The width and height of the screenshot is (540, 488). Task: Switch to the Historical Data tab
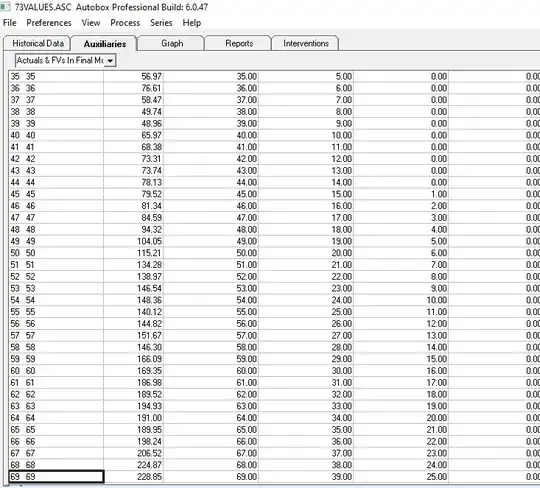coord(37,43)
